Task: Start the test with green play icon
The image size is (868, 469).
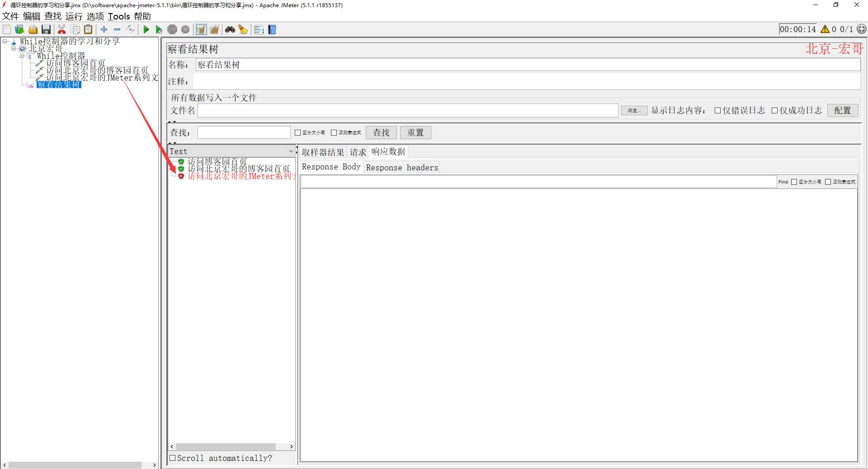Action: tap(146, 30)
